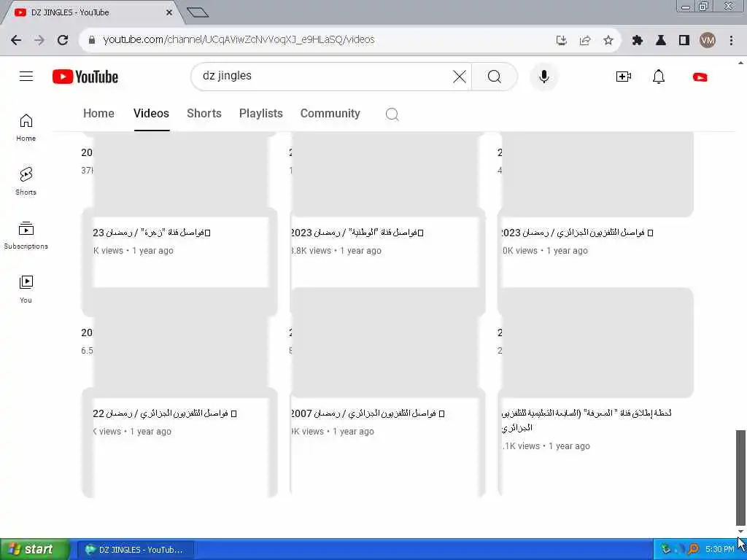The width and height of the screenshot is (747, 560).
Task: Bookmark this page with the star icon
Action: pyautogui.click(x=608, y=40)
